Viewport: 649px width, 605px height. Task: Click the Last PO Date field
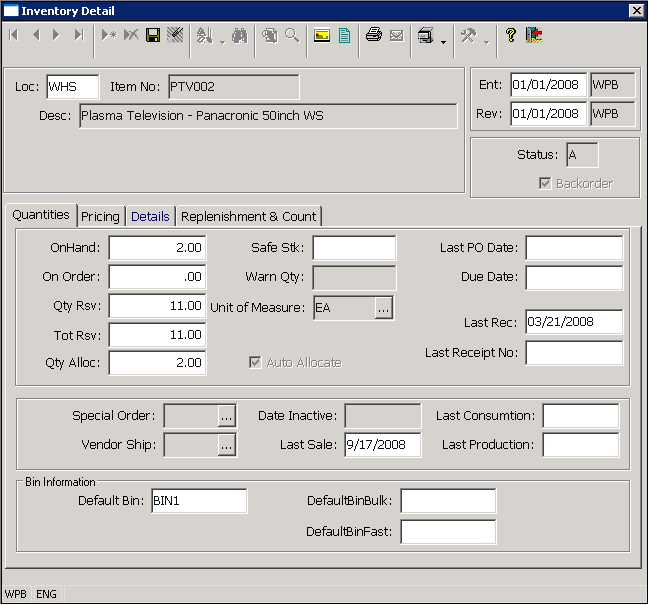point(574,247)
